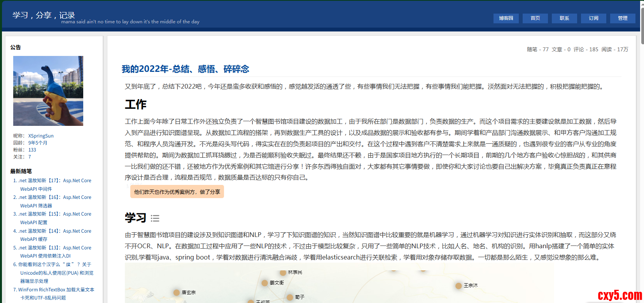Screen dimensions: 644x303
Task: Open the XSpringSun nickname link
Action: click(x=41, y=136)
